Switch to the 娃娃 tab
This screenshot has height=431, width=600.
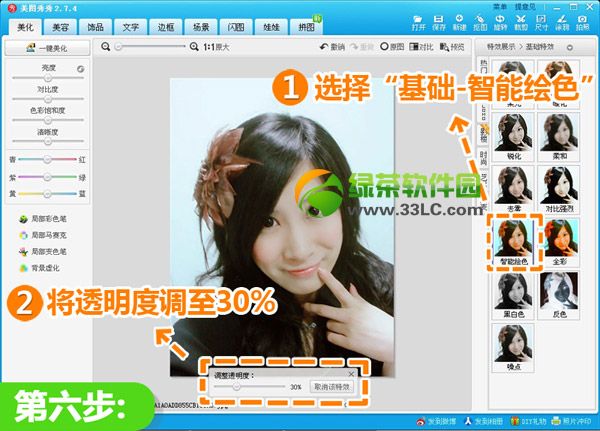[x=271, y=27]
